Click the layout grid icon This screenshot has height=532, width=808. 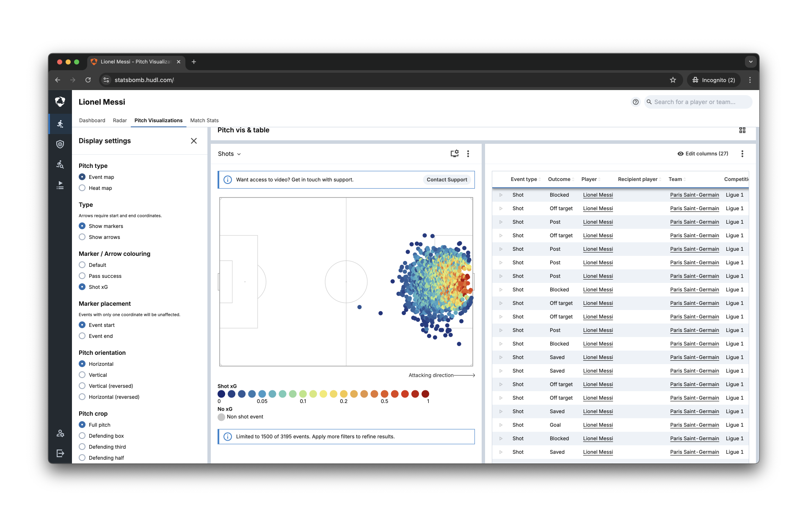pyautogui.click(x=742, y=130)
